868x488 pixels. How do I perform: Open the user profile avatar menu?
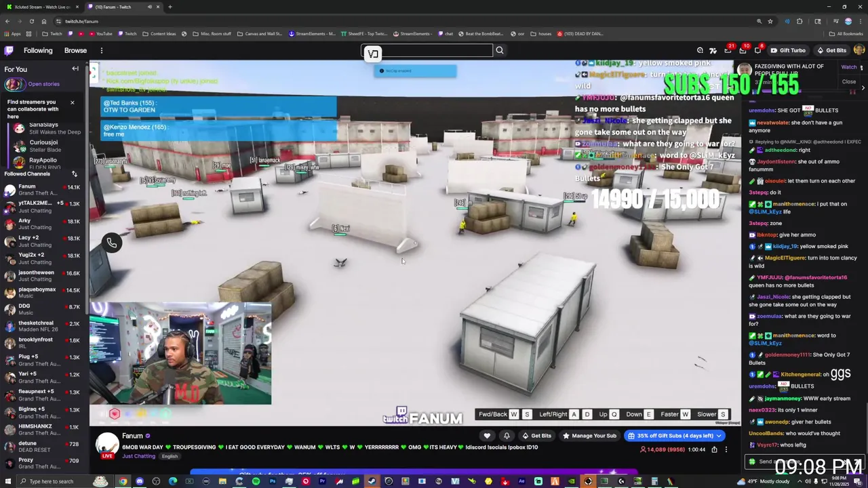tap(859, 50)
